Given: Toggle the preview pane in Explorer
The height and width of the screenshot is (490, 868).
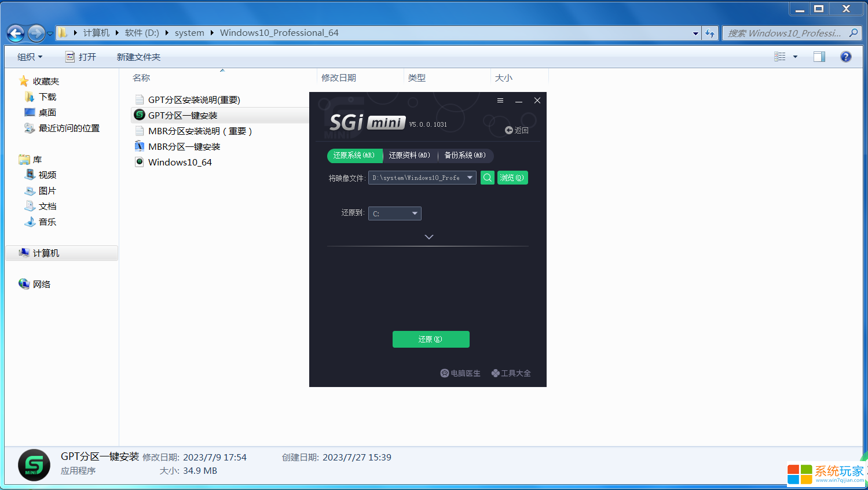Looking at the screenshot, I should (818, 57).
